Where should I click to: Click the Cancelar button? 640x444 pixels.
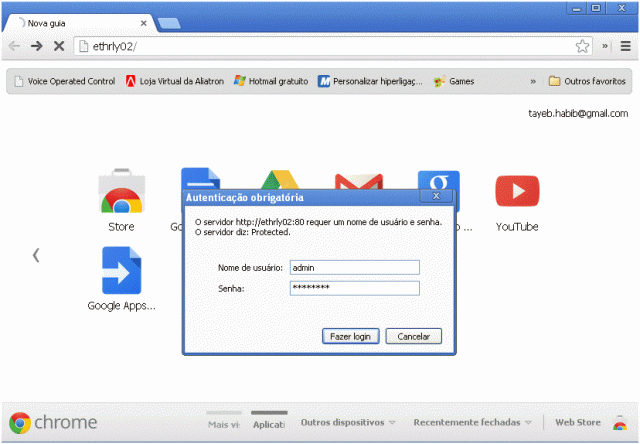[x=413, y=336]
